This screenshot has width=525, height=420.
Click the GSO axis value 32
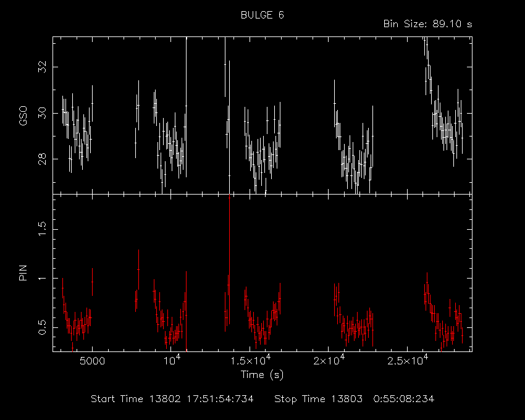pos(42,67)
